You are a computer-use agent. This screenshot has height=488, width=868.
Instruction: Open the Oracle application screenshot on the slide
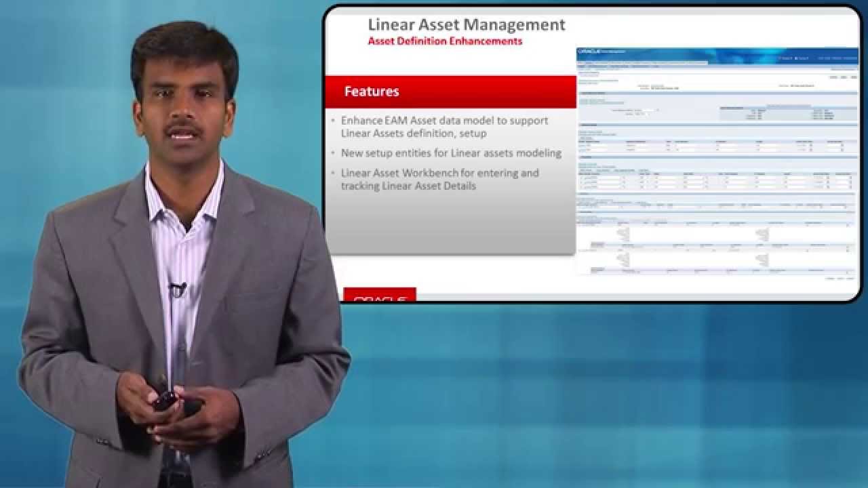717,163
